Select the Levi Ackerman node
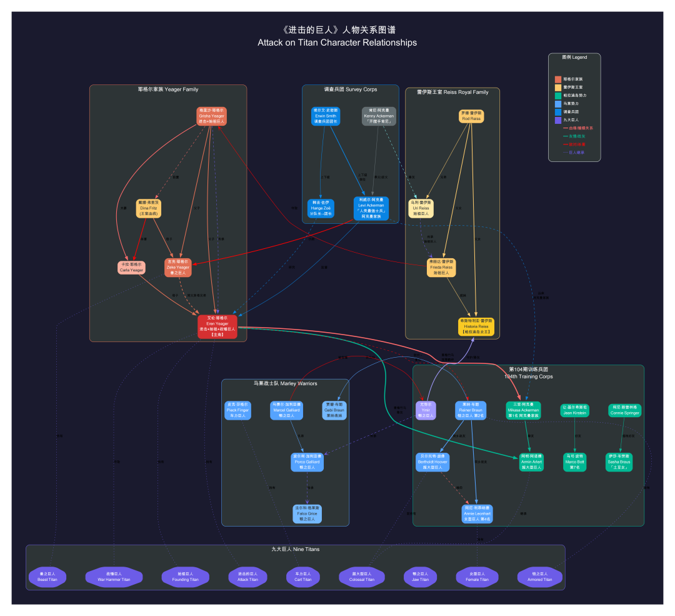 [371, 208]
